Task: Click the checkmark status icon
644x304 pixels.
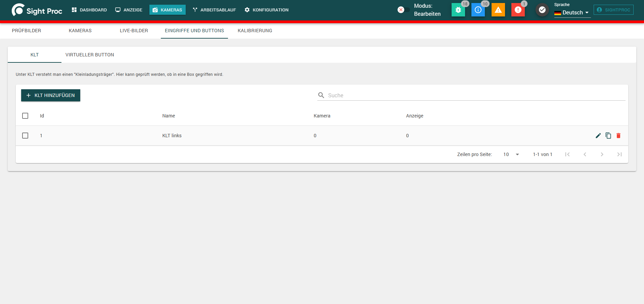Action: 542,10
